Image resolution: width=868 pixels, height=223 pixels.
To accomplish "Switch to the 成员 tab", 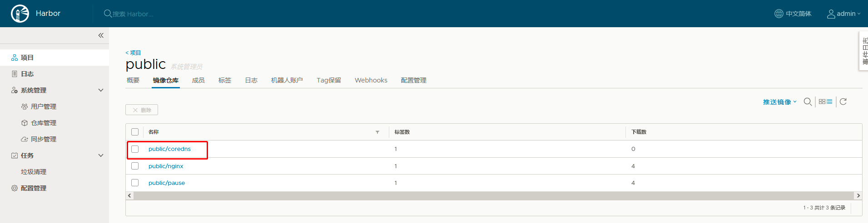I will tap(198, 80).
